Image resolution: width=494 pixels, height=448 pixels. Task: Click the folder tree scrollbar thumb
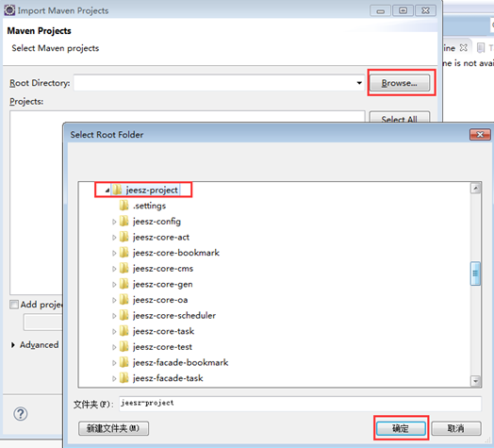click(x=475, y=274)
